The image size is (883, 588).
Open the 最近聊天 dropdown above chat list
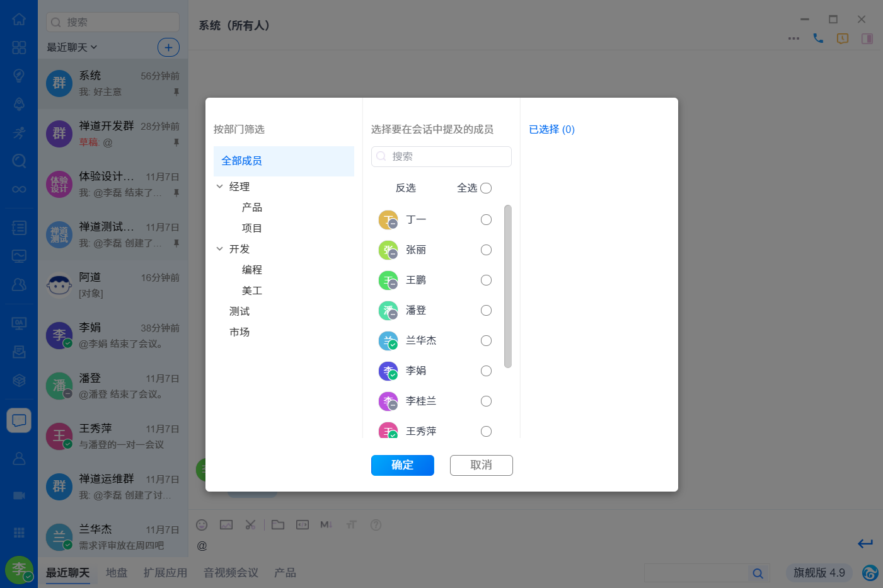(72, 47)
